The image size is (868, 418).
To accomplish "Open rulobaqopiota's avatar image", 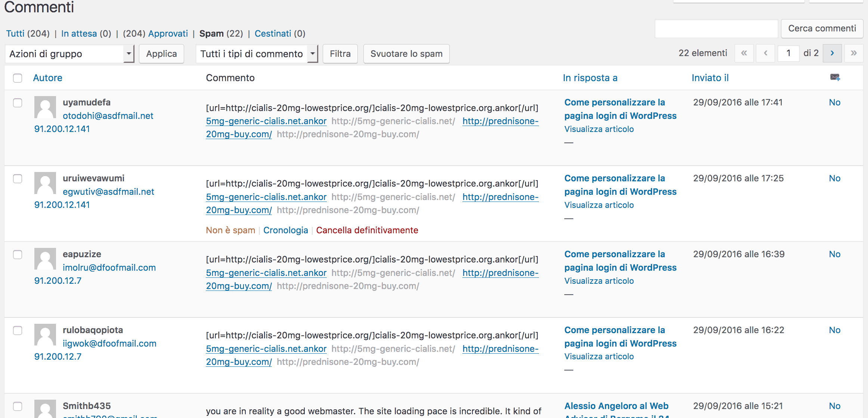I will click(45, 335).
